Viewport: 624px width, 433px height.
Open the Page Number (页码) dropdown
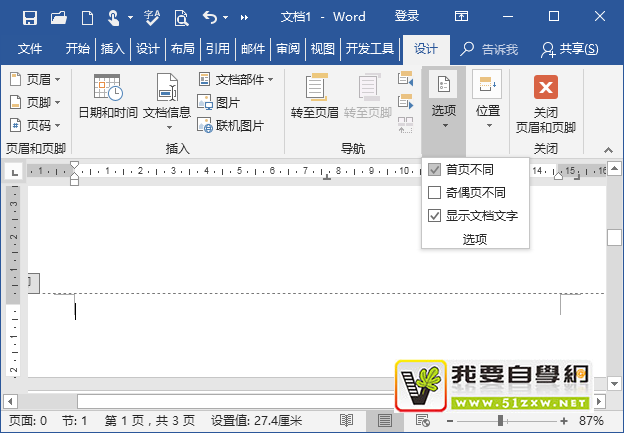[35, 126]
